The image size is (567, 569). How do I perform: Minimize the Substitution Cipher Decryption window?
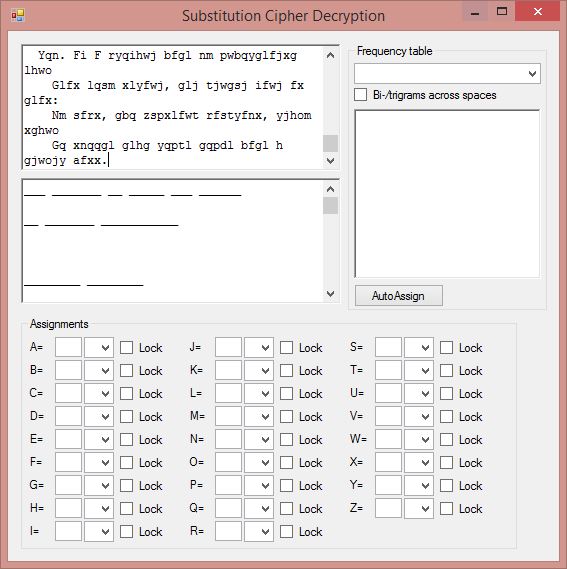point(475,12)
